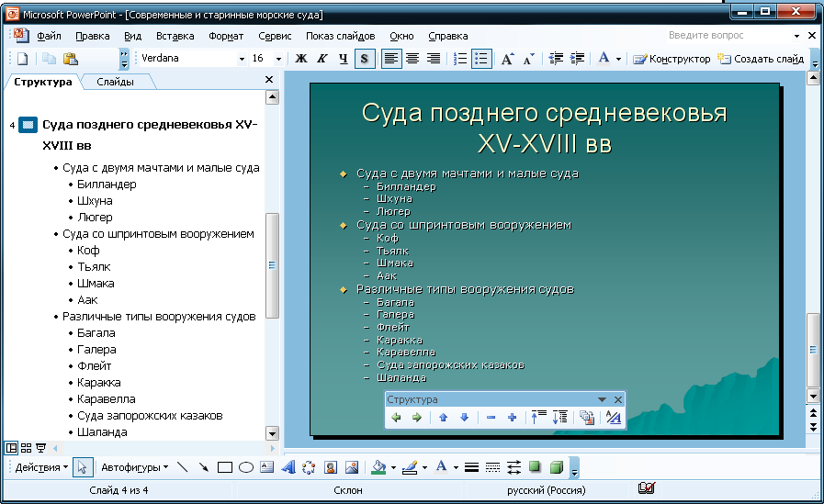This screenshot has width=824, height=504.
Task: Click fill color bucket icon
Action: coord(378,466)
